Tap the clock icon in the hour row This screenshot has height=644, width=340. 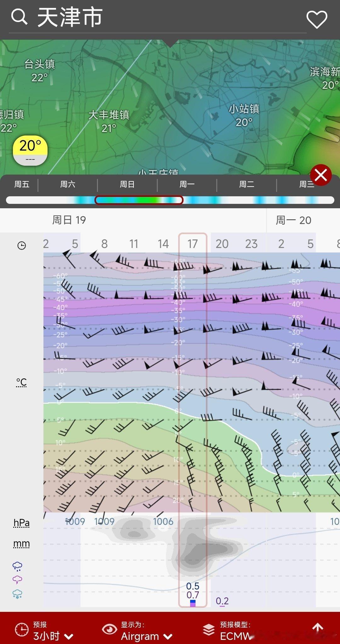(21, 245)
